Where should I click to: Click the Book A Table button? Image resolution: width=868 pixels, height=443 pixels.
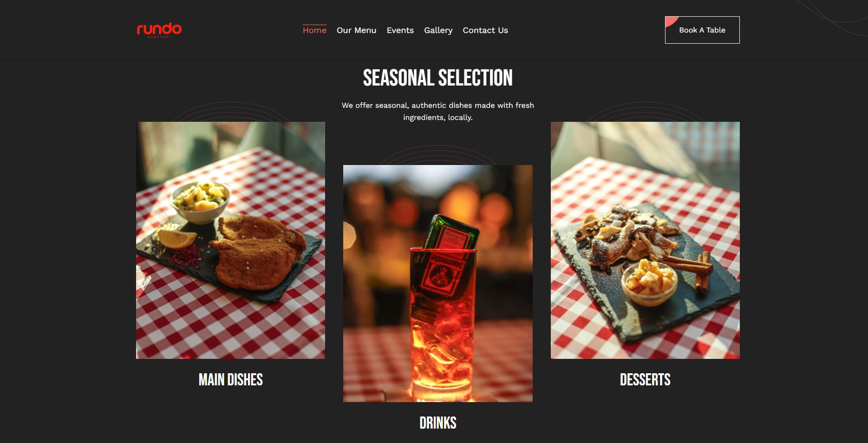tap(702, 30)
